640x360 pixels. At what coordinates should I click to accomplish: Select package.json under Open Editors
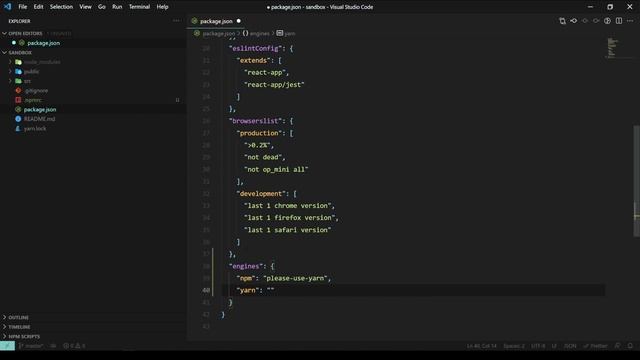click(x=44, y=43)
